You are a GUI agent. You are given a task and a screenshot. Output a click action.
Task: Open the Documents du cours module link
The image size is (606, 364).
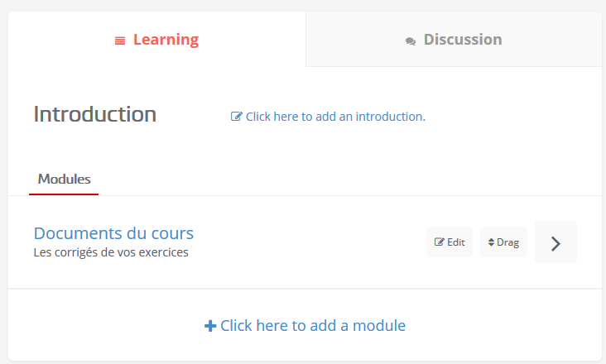tap(113, 233)
